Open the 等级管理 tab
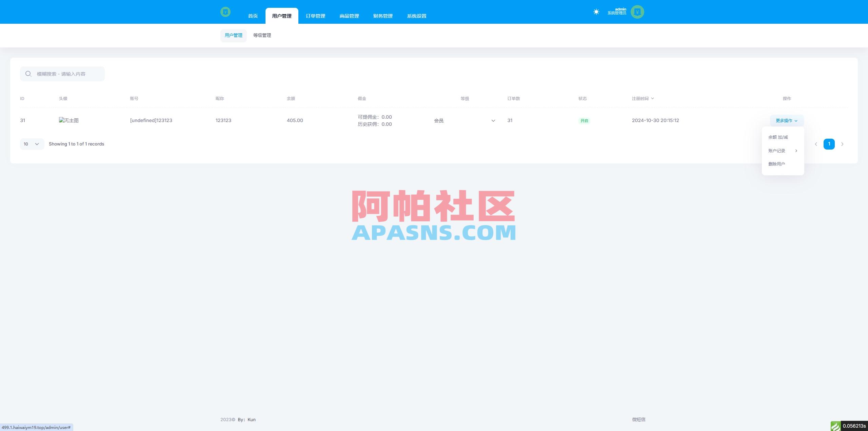Viewport: 868px width, 431px height. (262, 35)
